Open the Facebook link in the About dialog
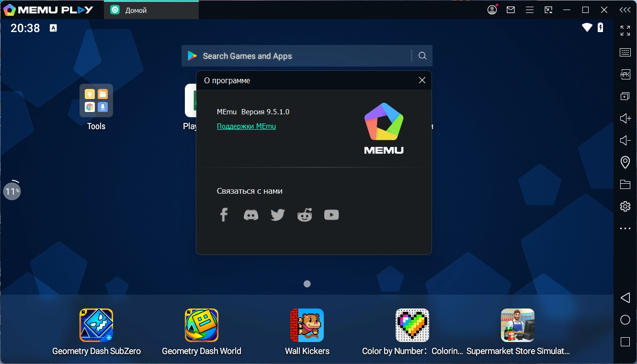The width and height of the screenshot is (637, 364). [224, 215]
